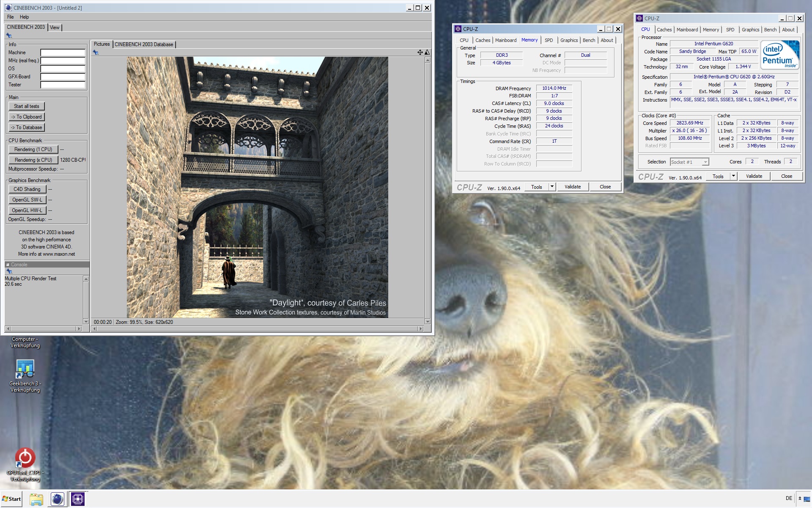Click the move crosshair icon above picture
The width and height of the screenshot is (812, 508).
(420, 52)
